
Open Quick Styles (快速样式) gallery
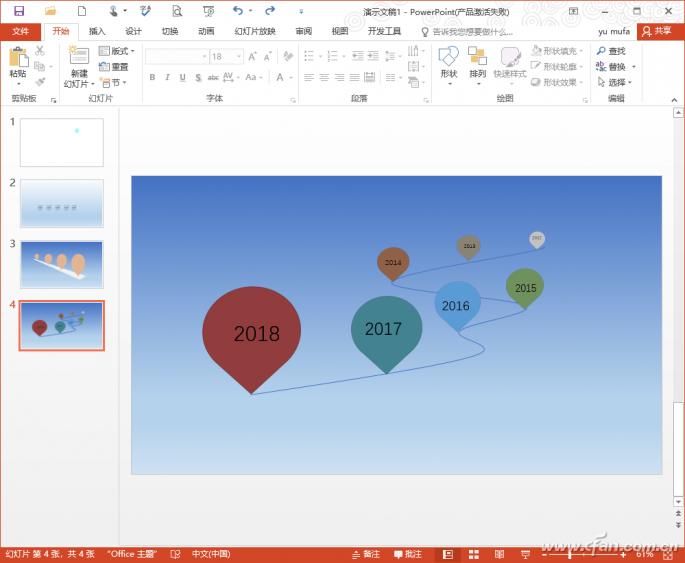[x=509, y=58]
